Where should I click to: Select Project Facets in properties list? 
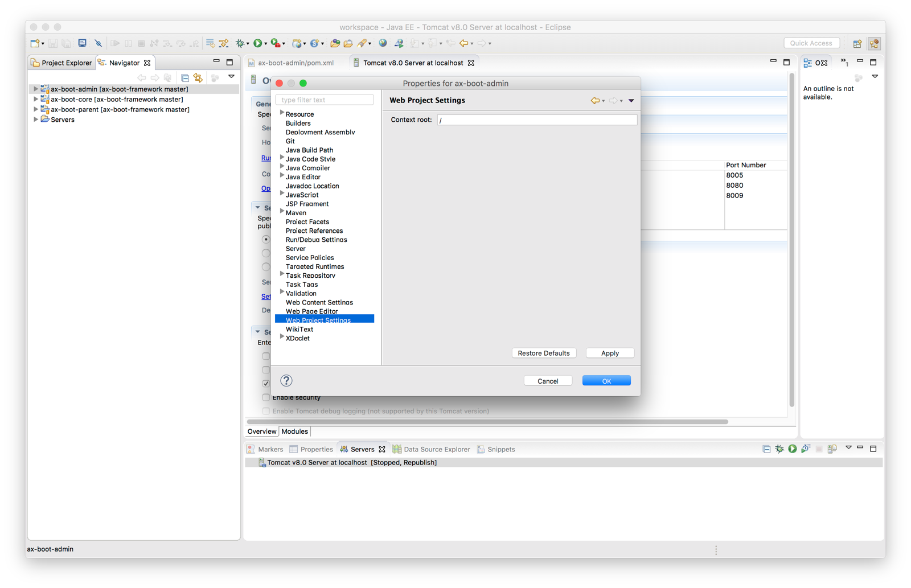point(307,222)
